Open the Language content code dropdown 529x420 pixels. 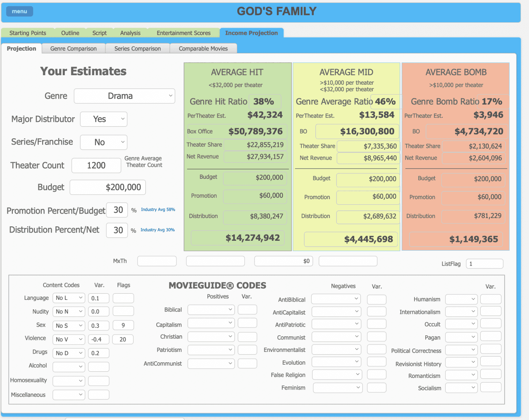pos(69,298)
